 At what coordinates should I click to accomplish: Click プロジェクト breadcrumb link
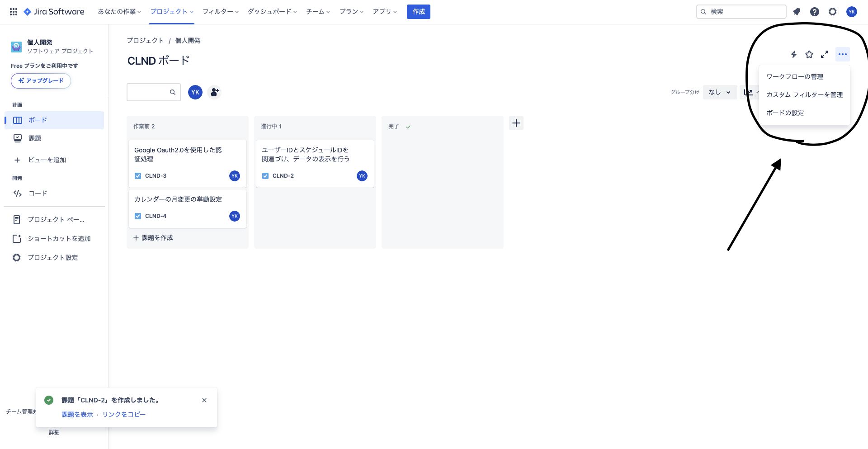[x=145, y=41]
